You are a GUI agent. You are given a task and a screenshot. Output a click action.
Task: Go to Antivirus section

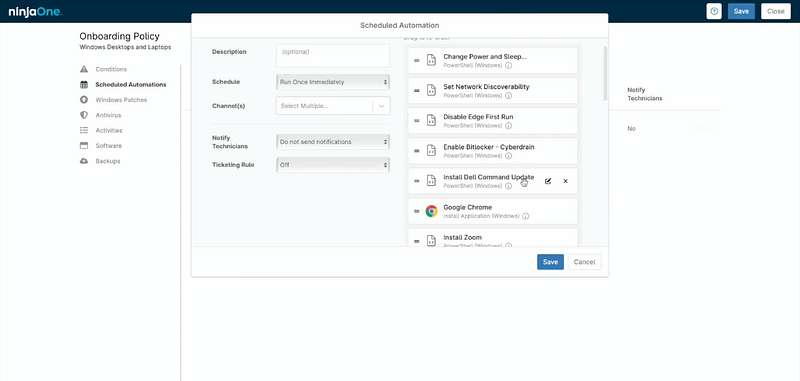pos(108,115)
